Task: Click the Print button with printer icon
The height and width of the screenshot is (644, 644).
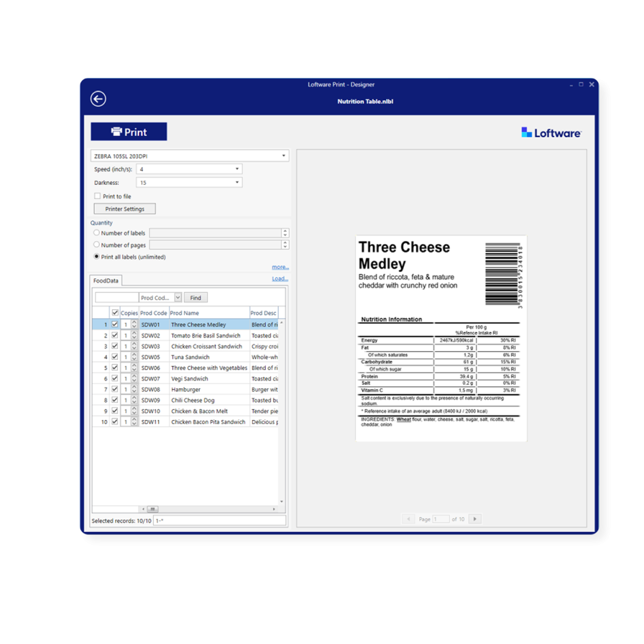Action: tap(129, 132)
